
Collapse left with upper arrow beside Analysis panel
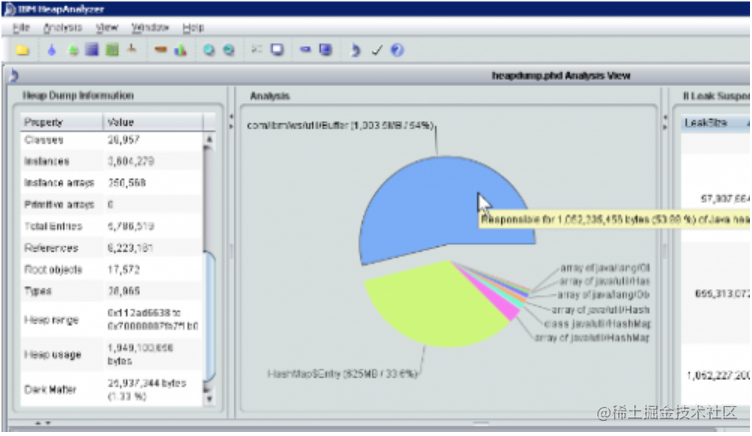(231, 117)
